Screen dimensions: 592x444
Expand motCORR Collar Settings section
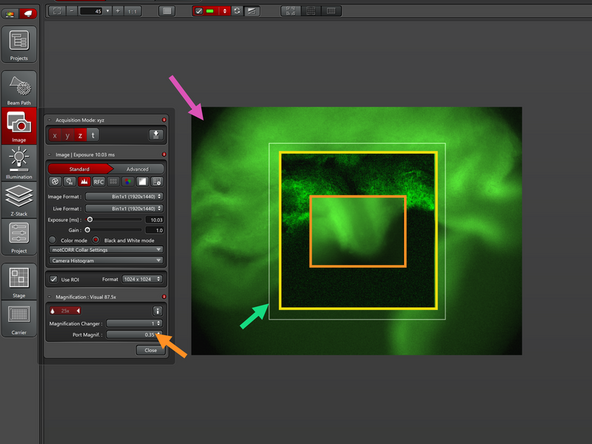[106, 250]
